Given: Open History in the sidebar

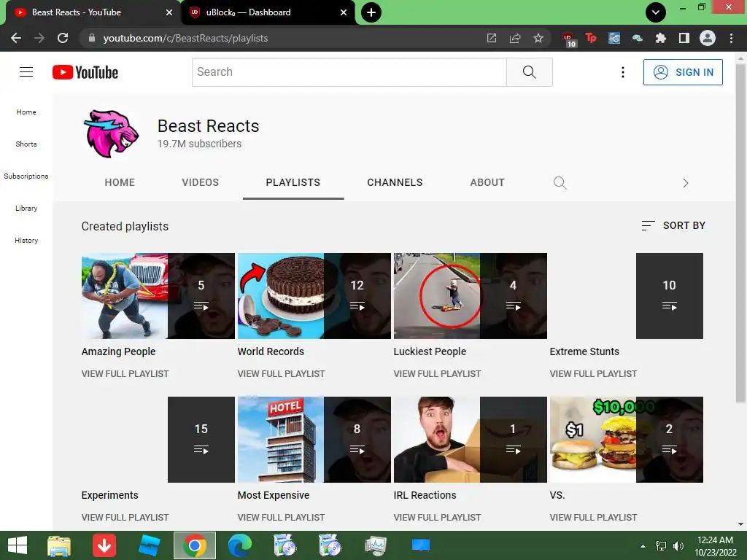Looking at the screenshot, I should [26, 241].
